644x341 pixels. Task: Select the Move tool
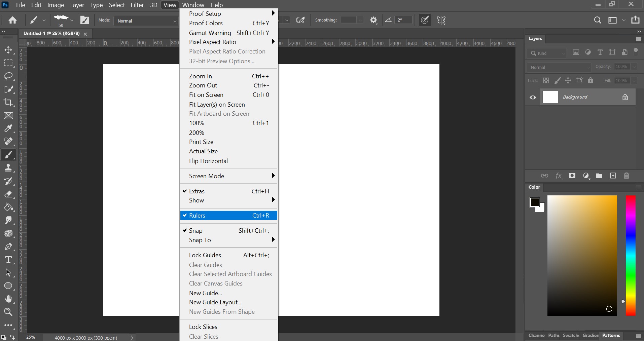point(8,50)
